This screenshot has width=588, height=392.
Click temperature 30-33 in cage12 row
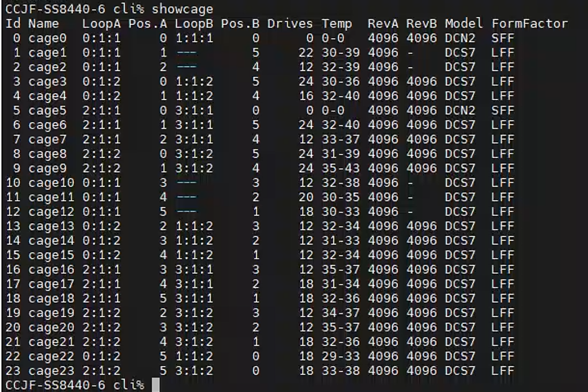tap(341, 211)
